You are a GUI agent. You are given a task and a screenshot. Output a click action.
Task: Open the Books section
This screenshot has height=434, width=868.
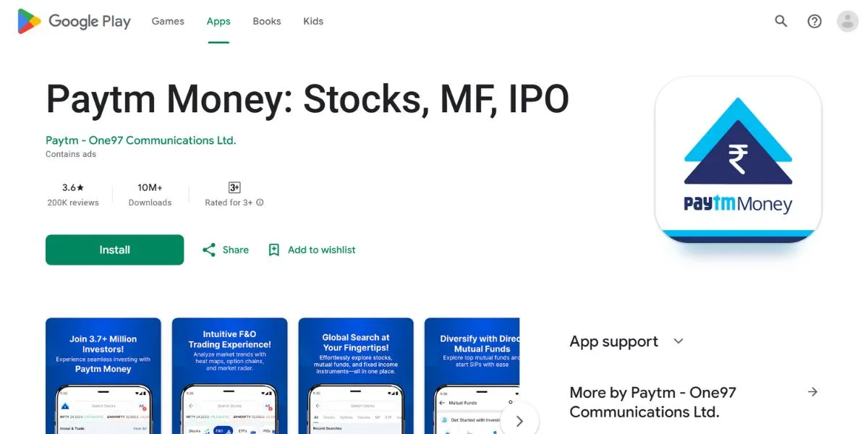click(266, 21)
